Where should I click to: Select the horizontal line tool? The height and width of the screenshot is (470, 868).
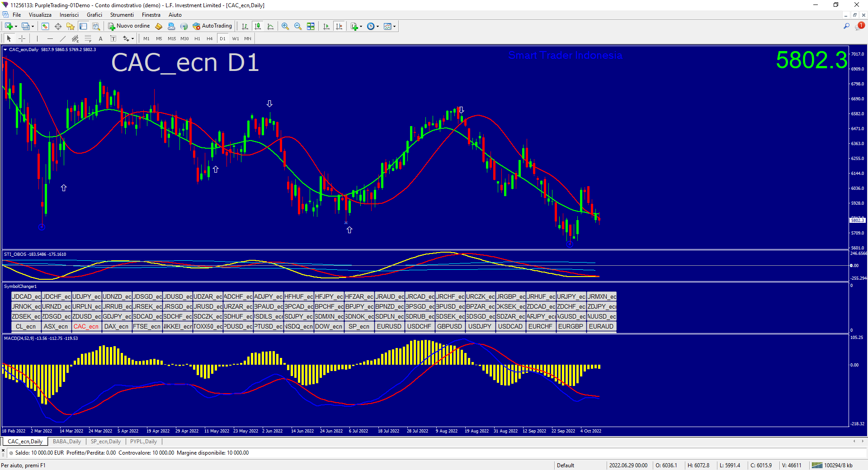(50, 39)
